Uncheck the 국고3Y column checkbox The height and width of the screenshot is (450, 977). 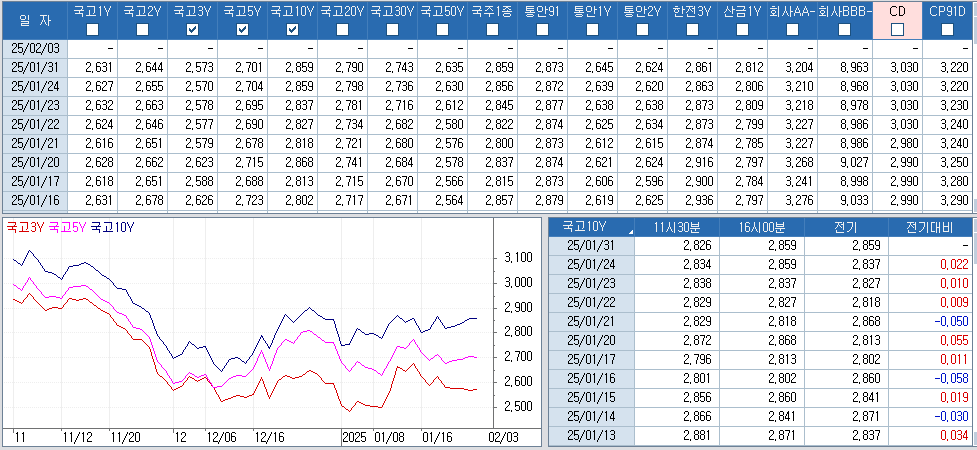[x=193, y=30]
